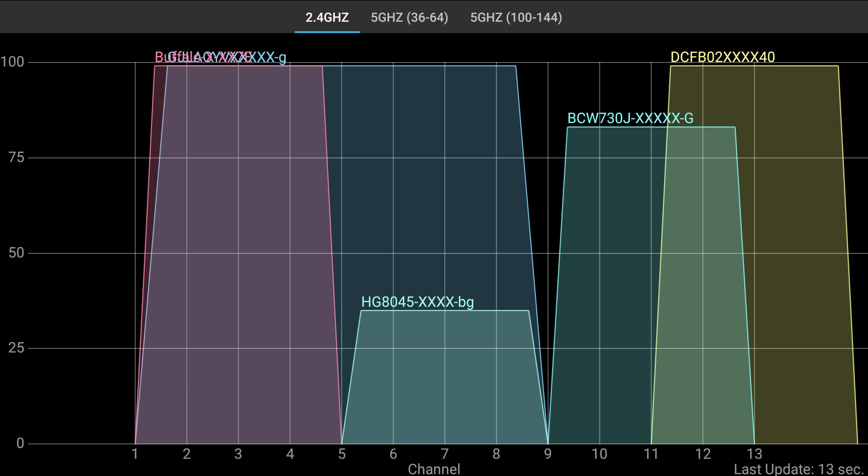This screenshot has width=868, height=476.
Task: Select the BCW730J-XXXXX-G network label
Action: coord(630,119)
